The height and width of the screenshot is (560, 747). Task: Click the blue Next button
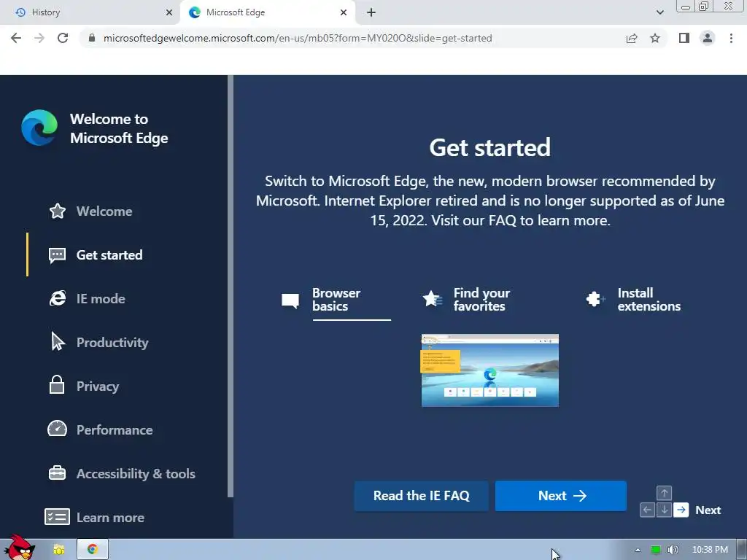[x=561, y=496]
